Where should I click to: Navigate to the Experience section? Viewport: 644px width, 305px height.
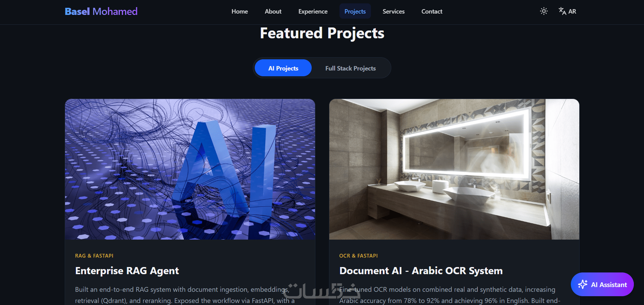pyautogui.click(x=313, y=12)
